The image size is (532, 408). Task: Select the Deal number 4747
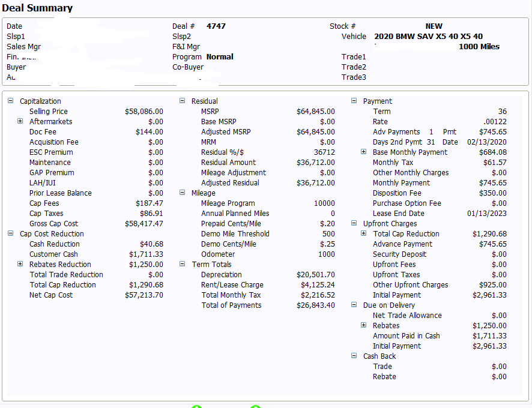(216, 26)
